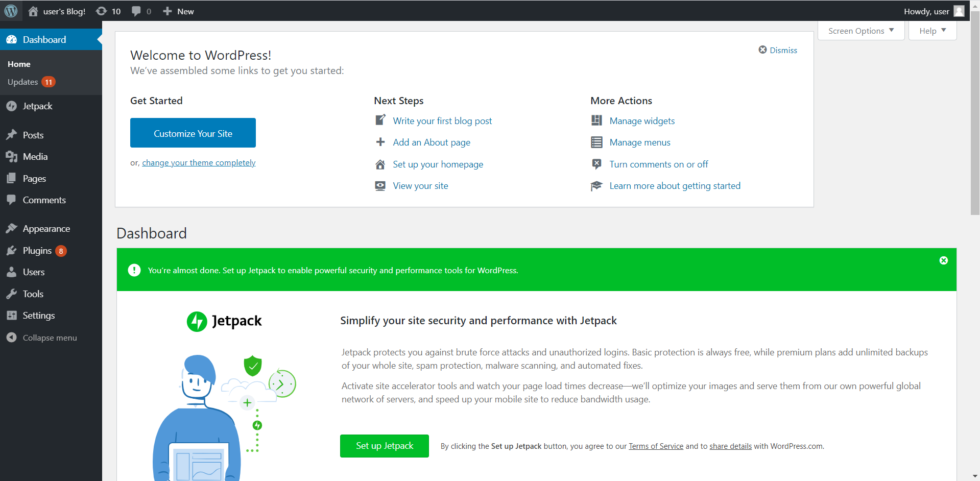This screenshot has width=980, height=481.
Task: Click the Collapse menu arrow icon
Action: point(11,338)
